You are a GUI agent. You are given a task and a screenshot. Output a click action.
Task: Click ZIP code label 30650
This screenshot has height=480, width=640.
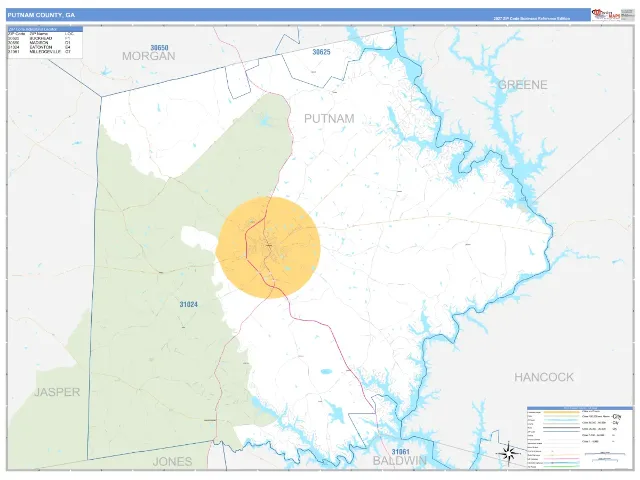click(x=159, y=48)
